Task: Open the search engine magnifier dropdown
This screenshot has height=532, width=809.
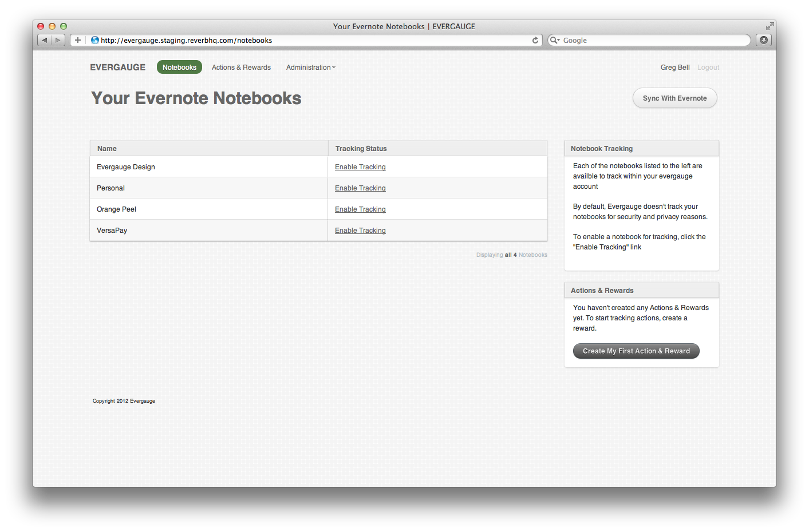Action: [x=554, y=40]
